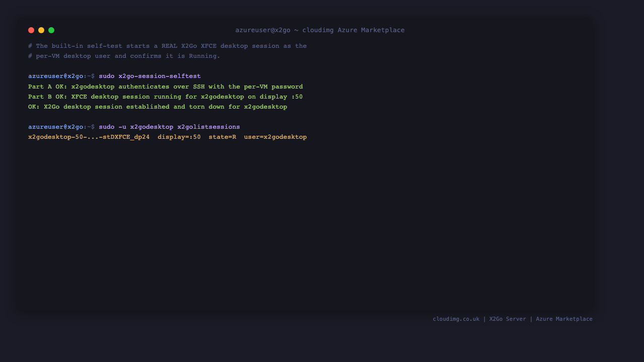Click the 'Part A OK' output line
Screen dimensions: 644x362
[166, 86]
